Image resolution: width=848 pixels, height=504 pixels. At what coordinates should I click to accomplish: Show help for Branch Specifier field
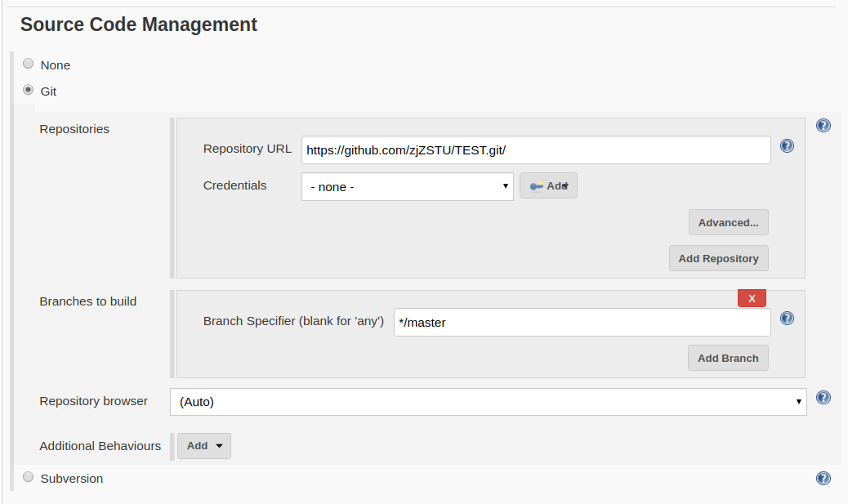pyautogui.click(x=787, y=319)
